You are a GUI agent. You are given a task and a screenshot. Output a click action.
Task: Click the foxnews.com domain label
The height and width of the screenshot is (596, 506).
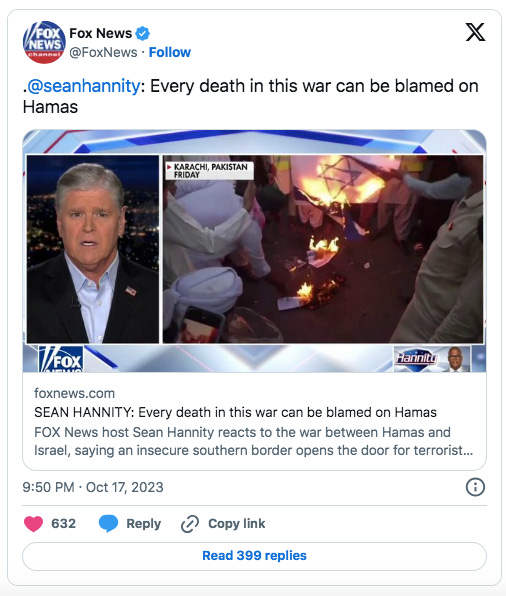click(x=75, y=393)
